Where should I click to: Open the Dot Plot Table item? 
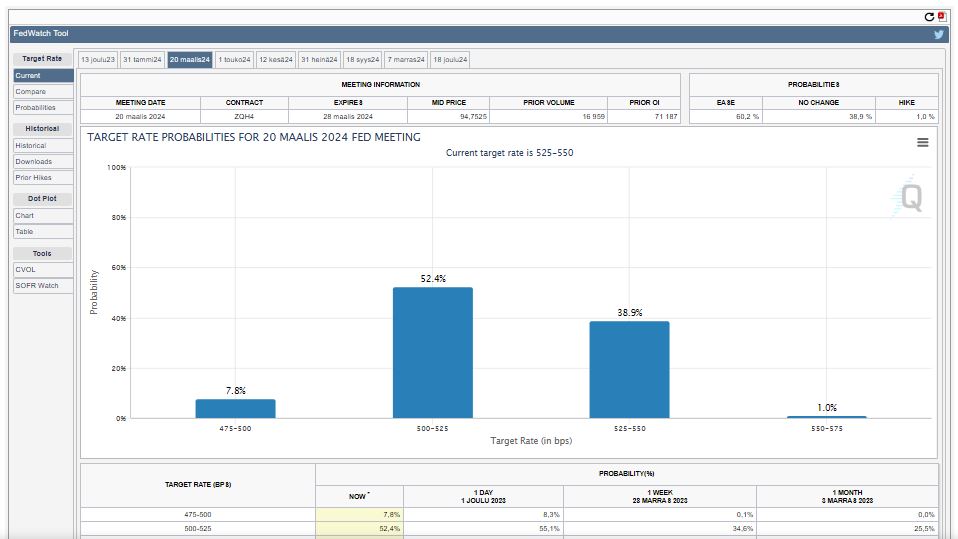coord(43,232)
